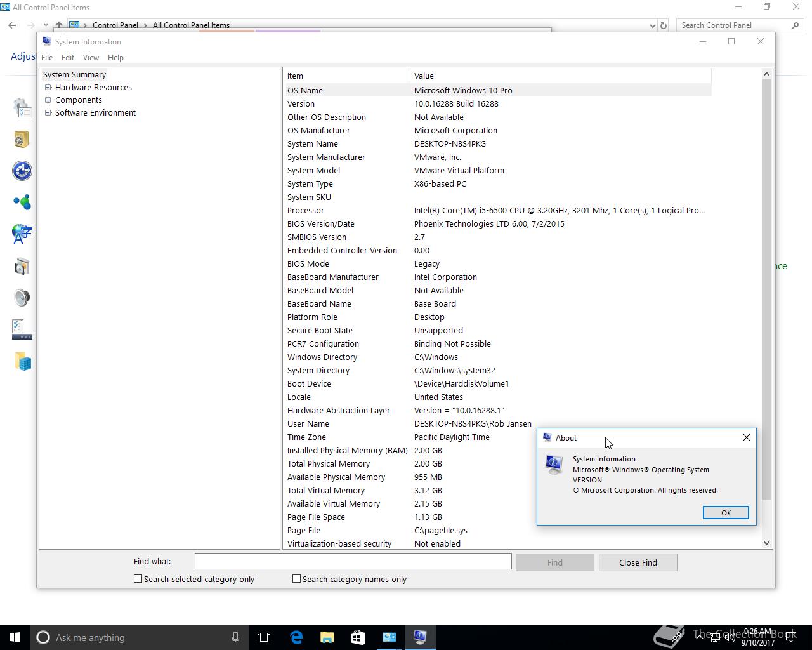Click the Item column header

[346, 76]
